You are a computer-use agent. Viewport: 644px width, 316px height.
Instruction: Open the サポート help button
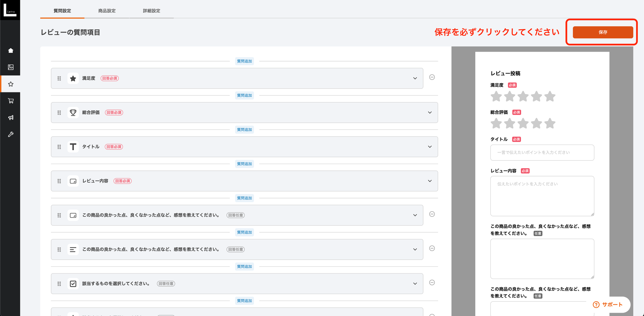pyautogui.click(x=608, y=304)
